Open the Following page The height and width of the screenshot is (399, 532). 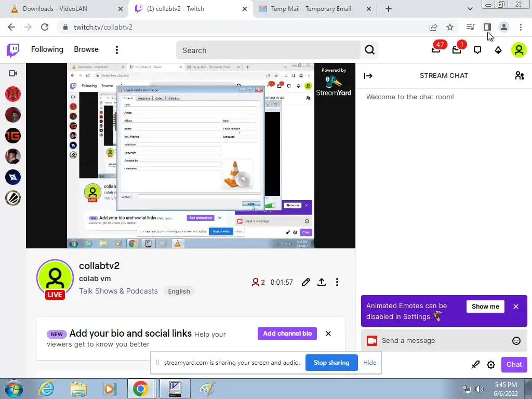point(47,49)
